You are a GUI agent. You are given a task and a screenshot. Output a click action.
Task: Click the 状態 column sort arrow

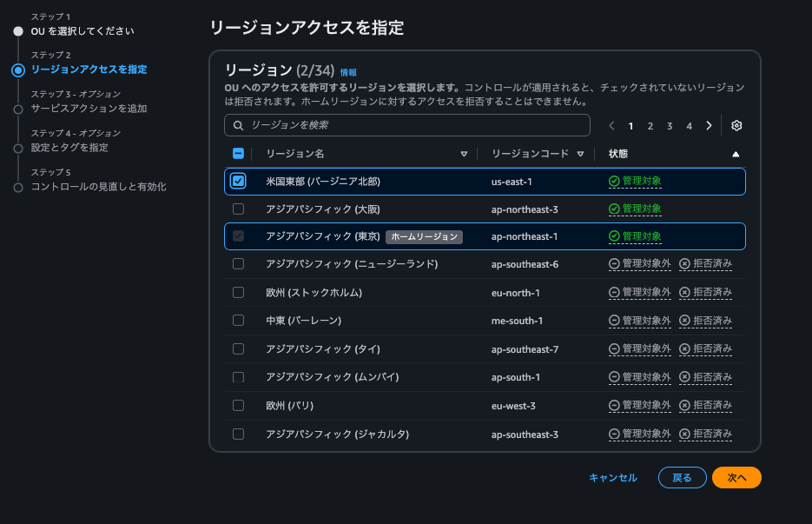coord(736,154)
